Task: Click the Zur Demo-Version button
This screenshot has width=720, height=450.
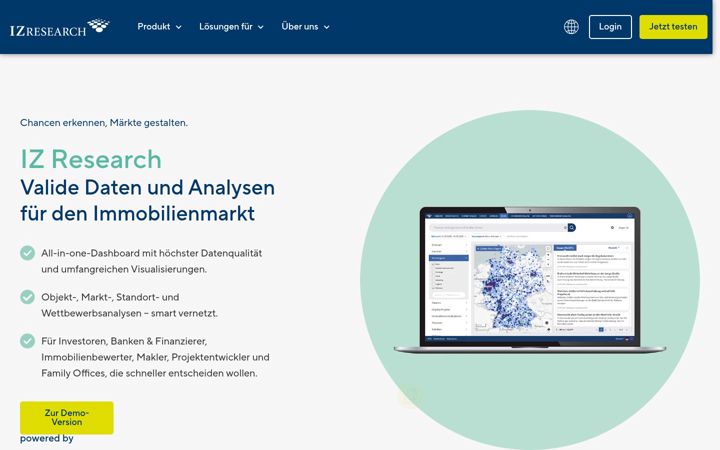Action: click(x=67, y=417)
